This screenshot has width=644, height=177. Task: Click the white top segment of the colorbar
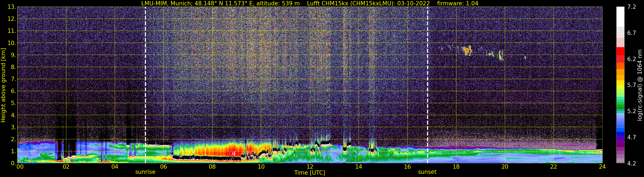tap(620, 16)
